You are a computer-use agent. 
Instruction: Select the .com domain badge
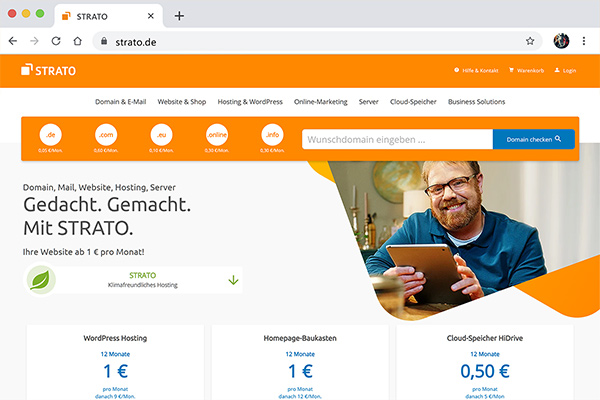click(x=104, y=135)
